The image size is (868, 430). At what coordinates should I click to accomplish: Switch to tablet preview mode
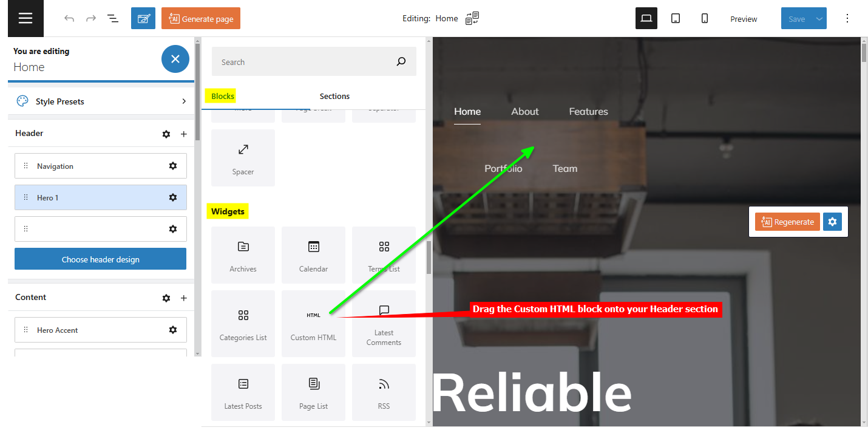676,18
